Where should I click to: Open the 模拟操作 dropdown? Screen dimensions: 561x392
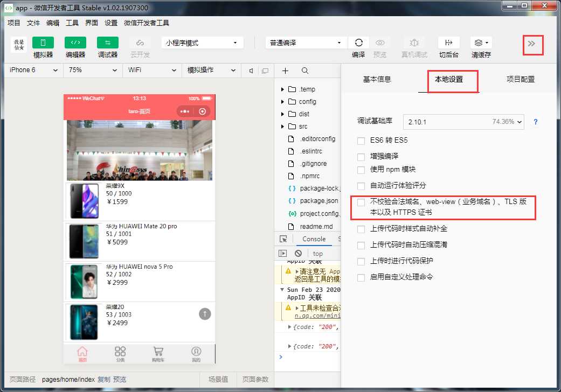212,70
